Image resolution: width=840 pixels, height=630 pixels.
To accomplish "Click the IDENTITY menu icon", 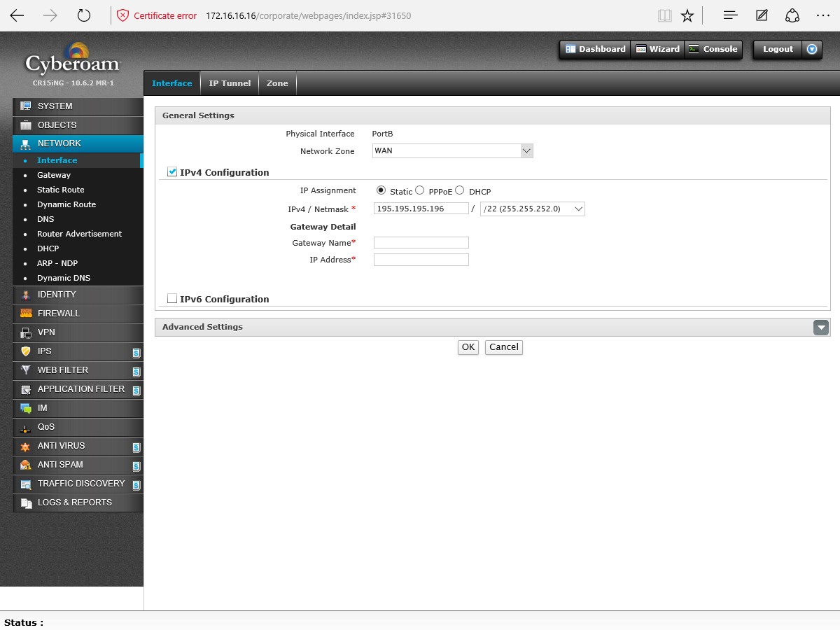I will point(26,295).
